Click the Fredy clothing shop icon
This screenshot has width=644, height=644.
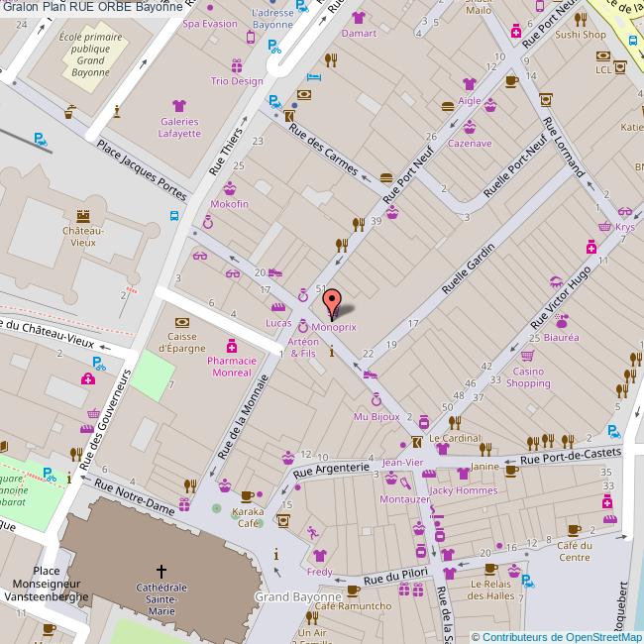pyautogui.click(x=320, y=556)
